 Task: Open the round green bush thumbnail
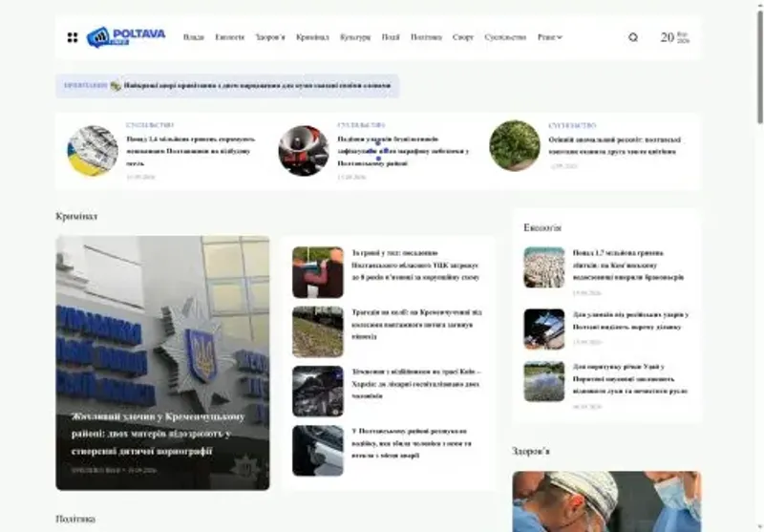tap(515, 146)
